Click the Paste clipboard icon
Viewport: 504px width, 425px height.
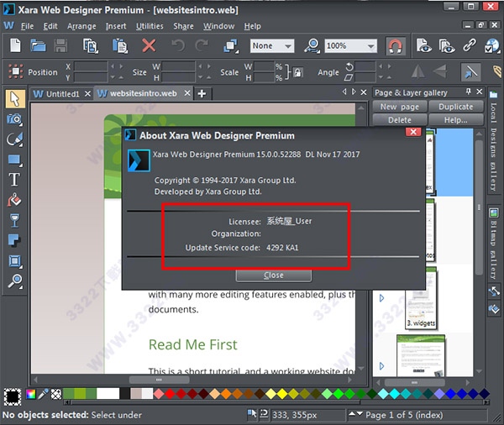pos(120,46)
